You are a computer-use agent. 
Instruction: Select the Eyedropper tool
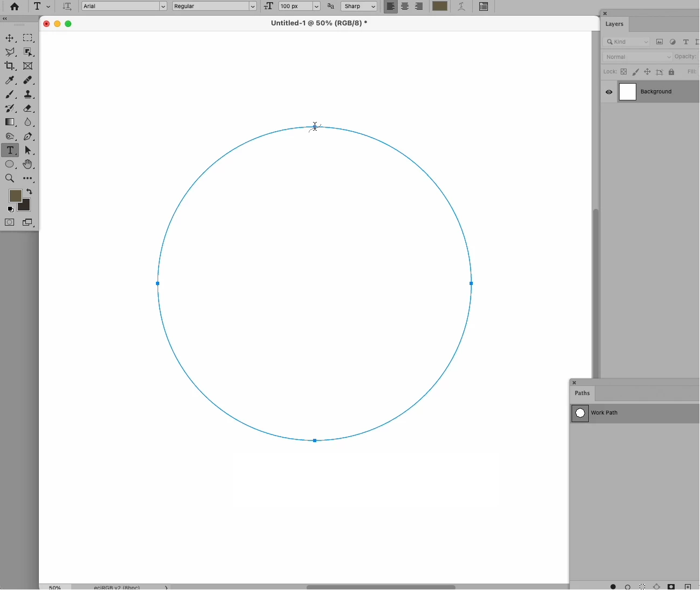pyautogui.click(x=10, y=80)
